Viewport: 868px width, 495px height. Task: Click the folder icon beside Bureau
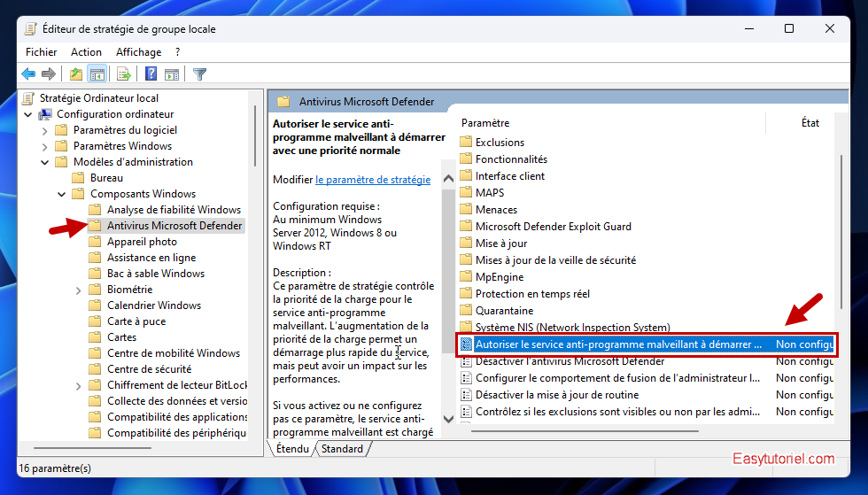click(x=78, y=178)
